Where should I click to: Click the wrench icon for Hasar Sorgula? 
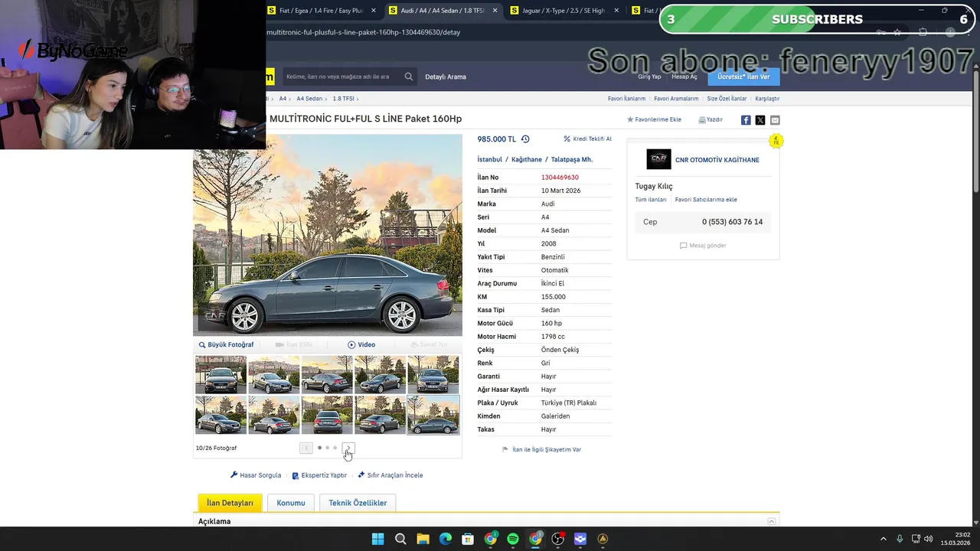pos(234,475)
